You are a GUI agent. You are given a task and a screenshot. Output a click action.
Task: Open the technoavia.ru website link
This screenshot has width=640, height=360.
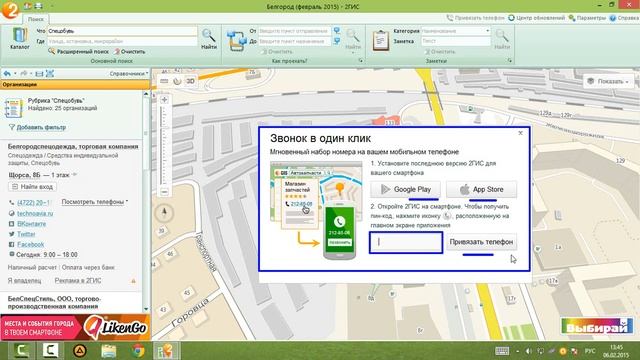(x=35, y=213)
